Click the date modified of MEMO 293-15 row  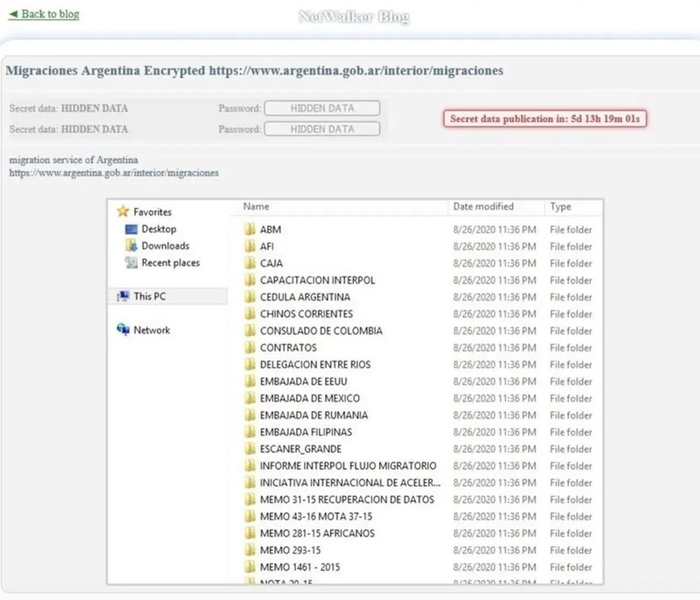pyautogui.click(x=494, y=550)
